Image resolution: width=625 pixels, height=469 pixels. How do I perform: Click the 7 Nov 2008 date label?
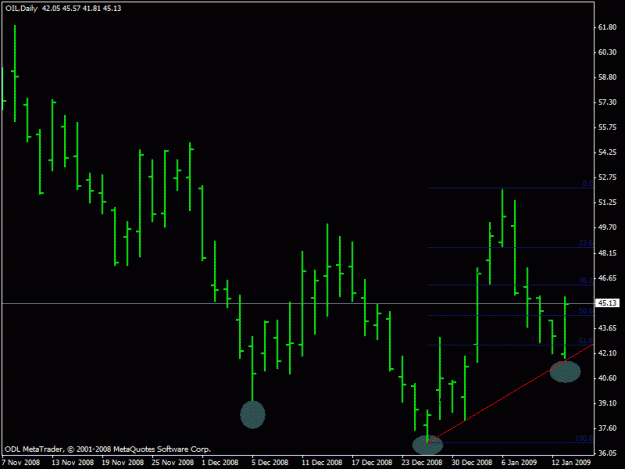[21, 463]
